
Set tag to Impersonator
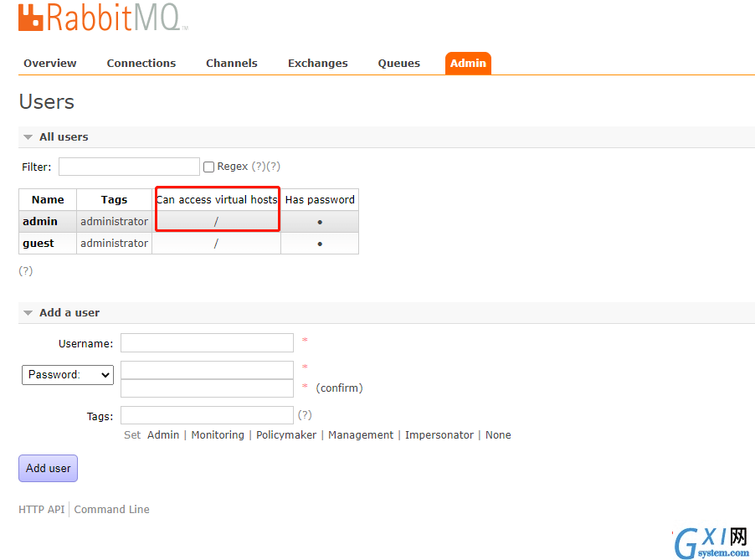pyautogui.click(x=439, y=435)
